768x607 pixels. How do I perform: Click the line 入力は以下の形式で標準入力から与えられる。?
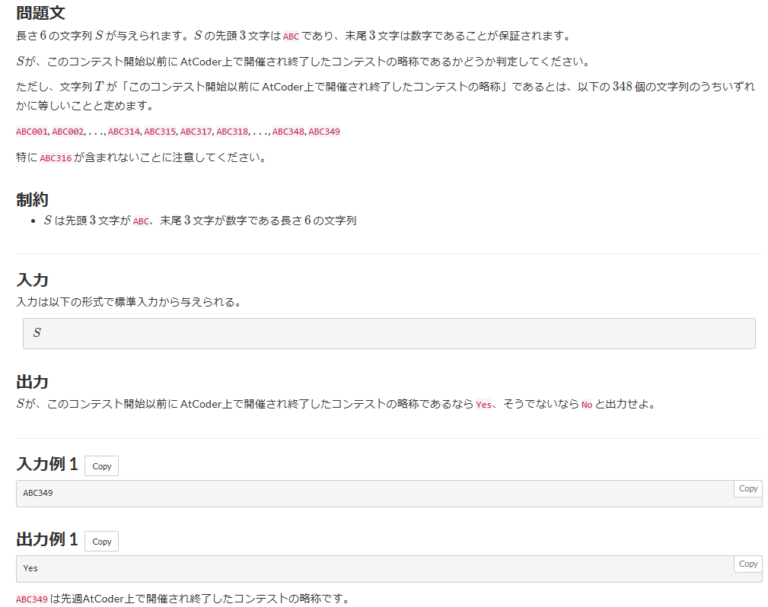point(129,302)
